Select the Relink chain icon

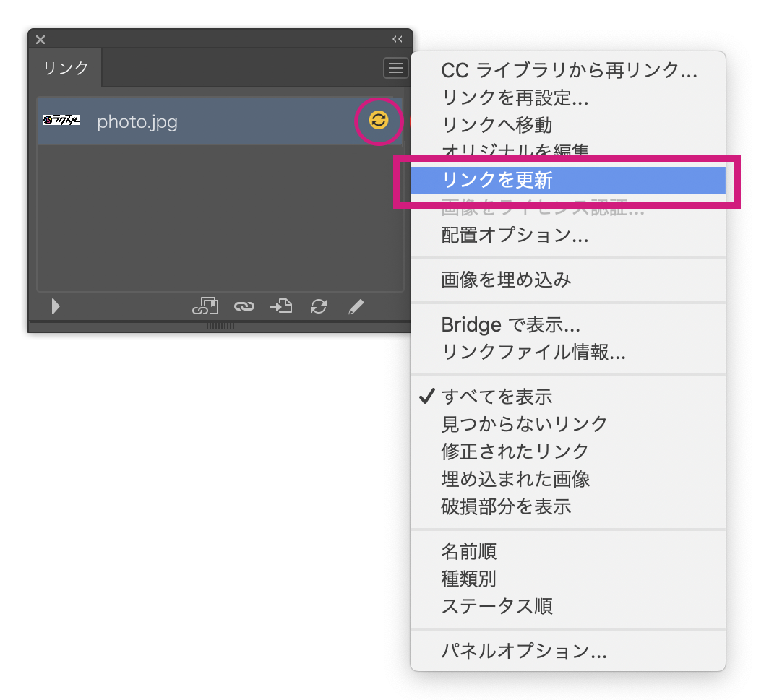pyautogui.click(x=244, y=306)
